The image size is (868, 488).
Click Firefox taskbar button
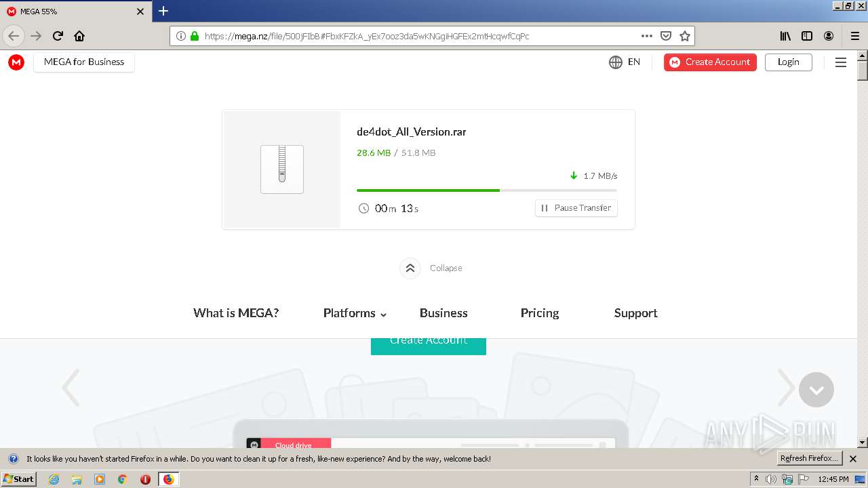pos(168,479)
